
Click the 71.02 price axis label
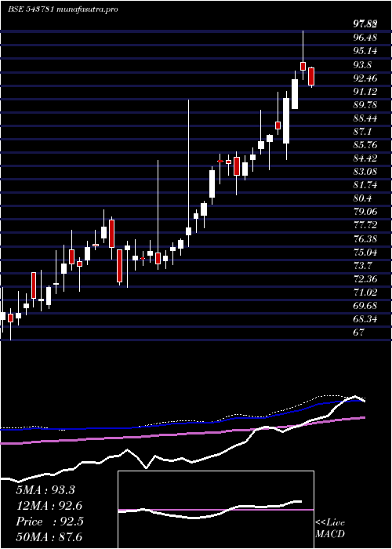pos(365,293)
